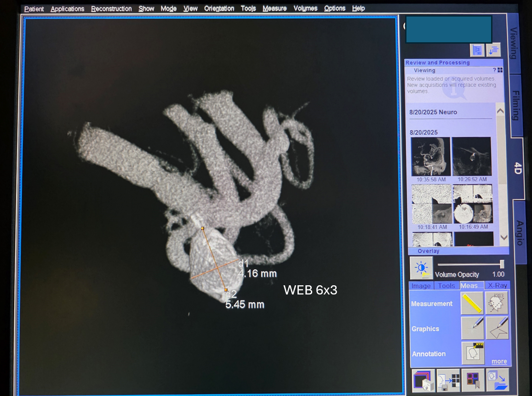Viewport: 532px width, 396px height.
Task: Click the snapshot camera icon in bottom row
Action: pos(423,380)
